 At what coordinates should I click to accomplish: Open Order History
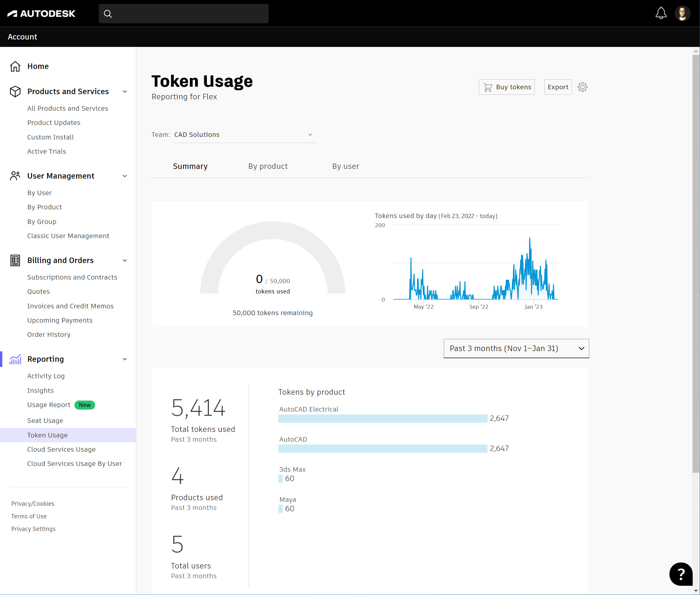pyautogui.click(x=49, y=335)
